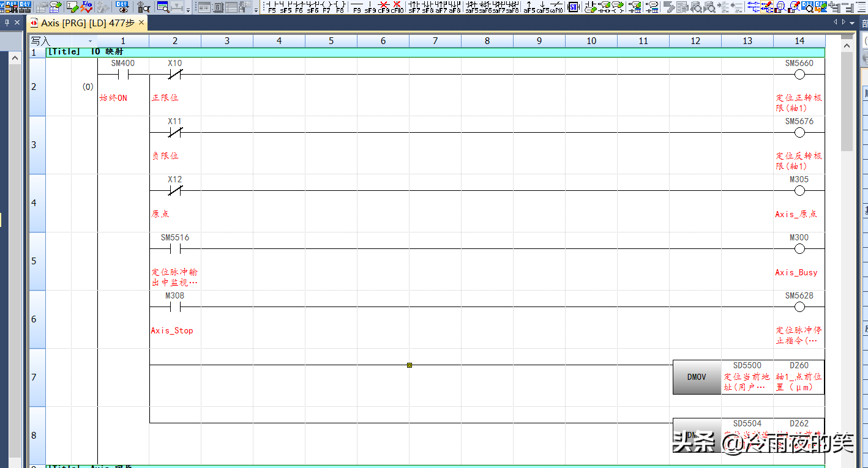Insert a coil with F7 tool
868x468 pixels.
[x=326, y=7]
